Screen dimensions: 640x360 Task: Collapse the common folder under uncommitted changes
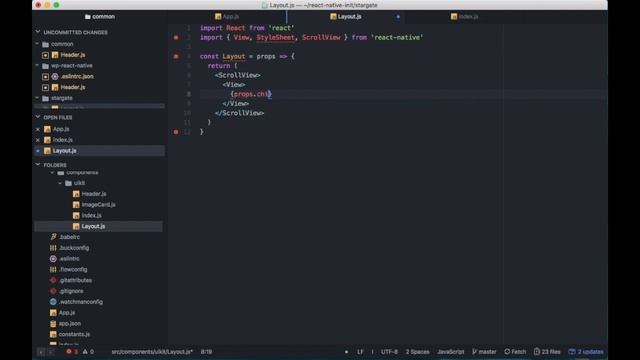pos(38,44)
